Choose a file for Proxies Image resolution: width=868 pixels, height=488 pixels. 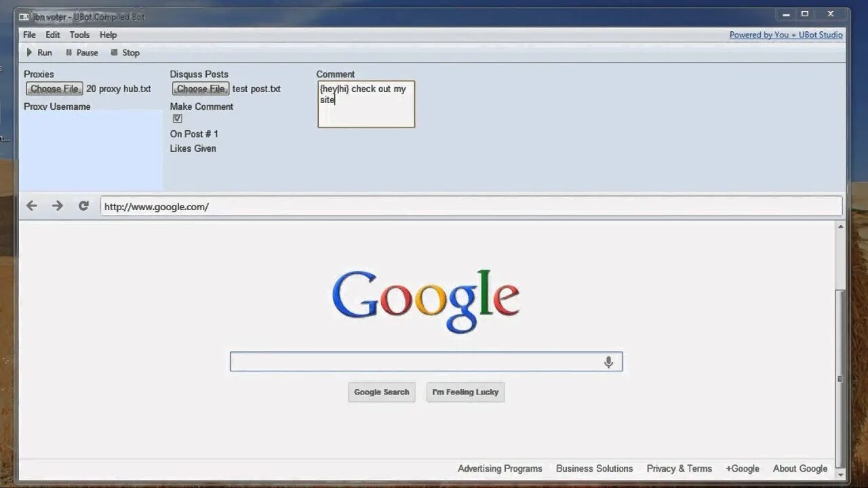pyautogui.click(x=54, y=89)
